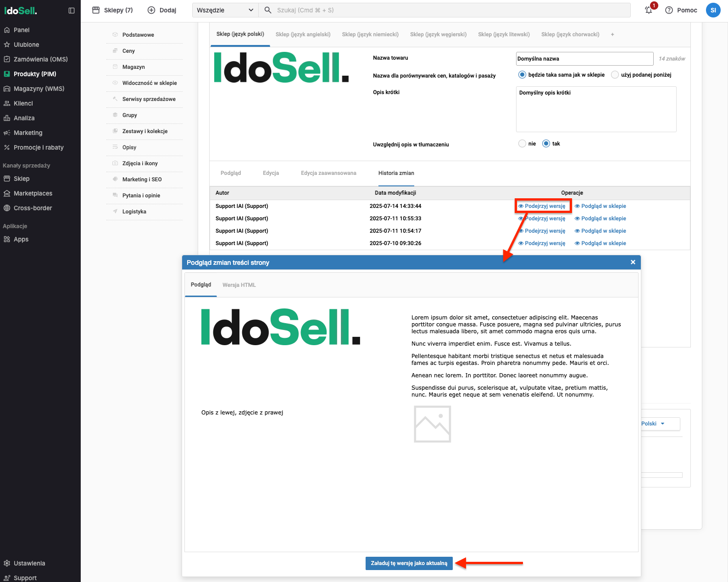Click the Magazyny (WMS) icon

click(7, 89)
